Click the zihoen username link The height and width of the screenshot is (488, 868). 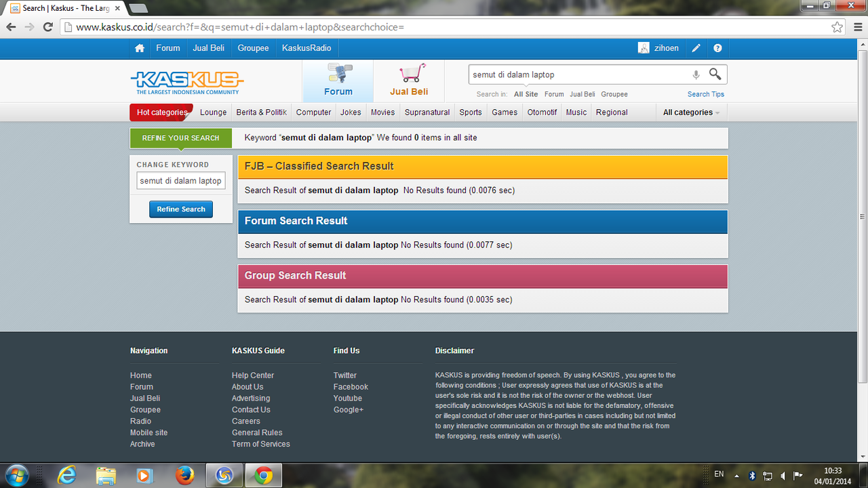pos(667,48)
